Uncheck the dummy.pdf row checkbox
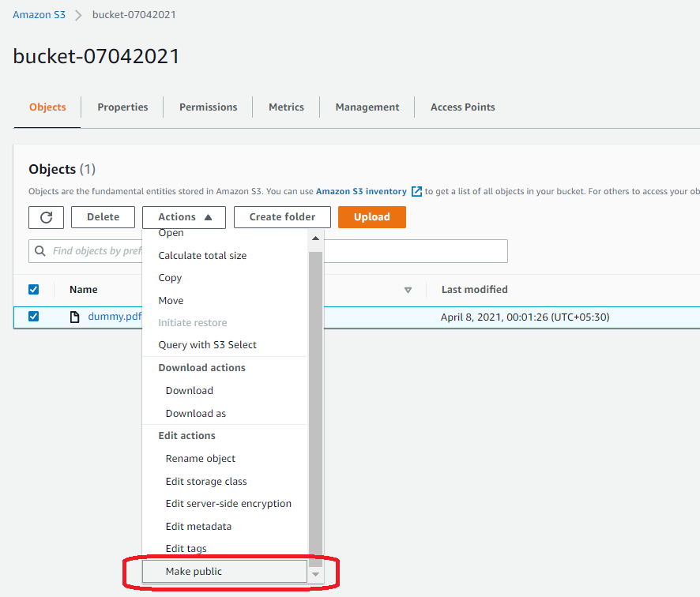 33,315
